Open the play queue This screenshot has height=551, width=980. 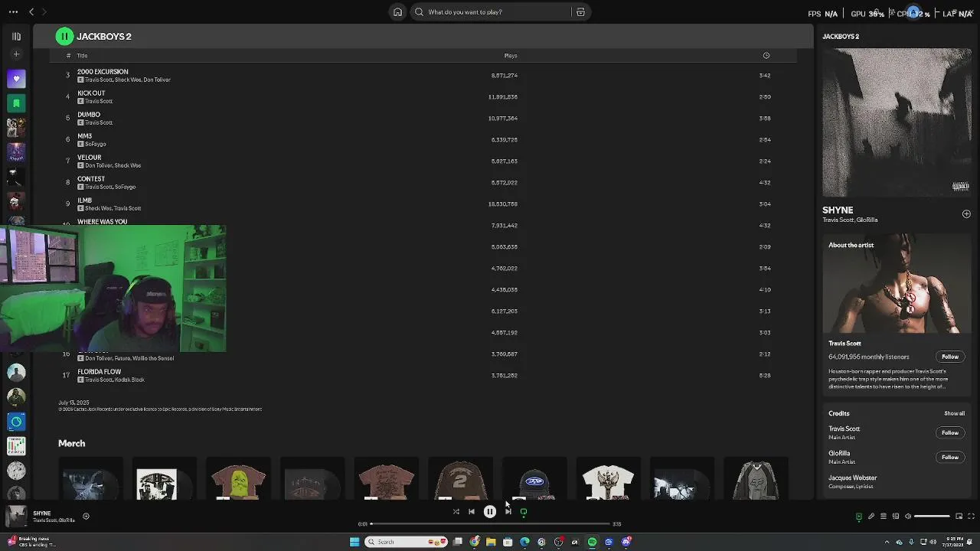pyautogui.click(x=883, y=517)
